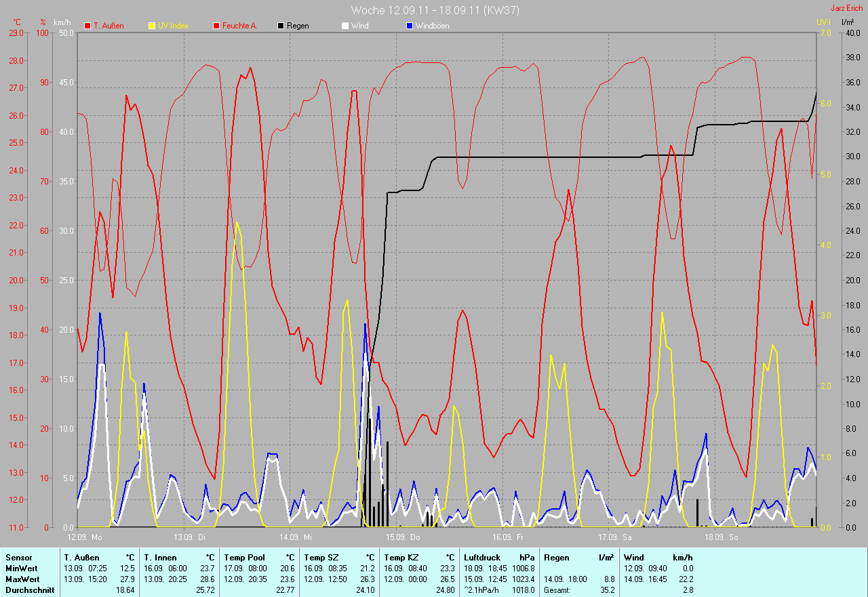Select the '13.09. Di' day label
This screenshot has width=868, height=597.
tap(189, 537)
